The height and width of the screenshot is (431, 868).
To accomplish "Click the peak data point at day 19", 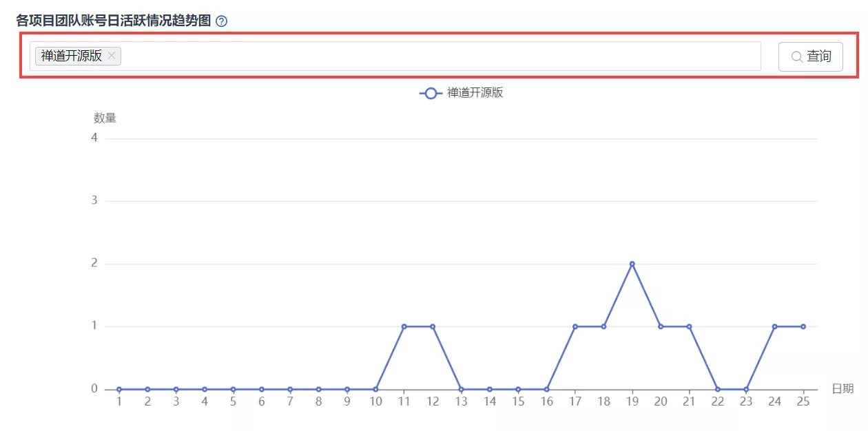I will tap(632, 264).
